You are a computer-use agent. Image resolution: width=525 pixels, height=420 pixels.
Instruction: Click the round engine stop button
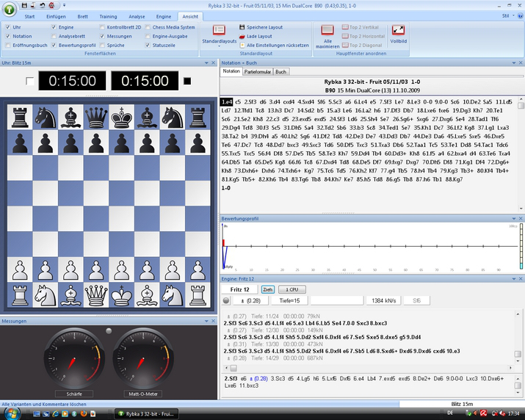(x=226, y=301)
